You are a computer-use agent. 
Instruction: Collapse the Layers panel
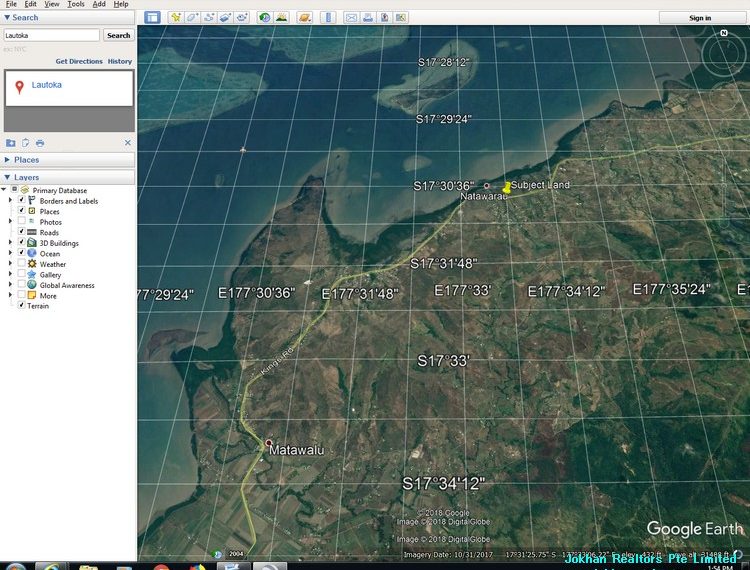pyautogui.click(x=27, y=177)
